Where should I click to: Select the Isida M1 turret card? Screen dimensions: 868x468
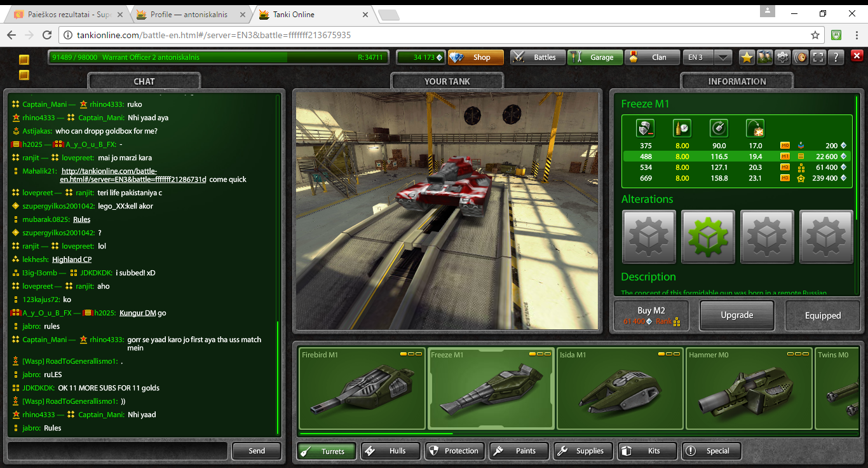click(x=620, y=389)
